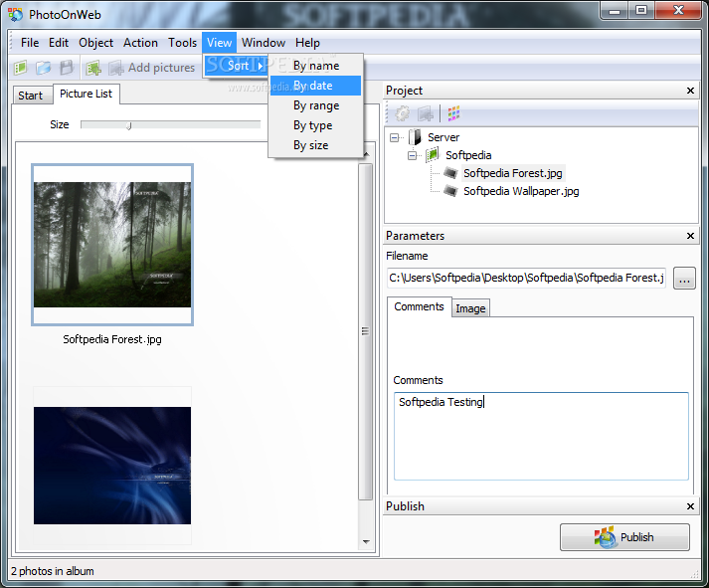This screenshot has width=709, height=588.
Task: Choose Sort By date
Action: [315, 86]
